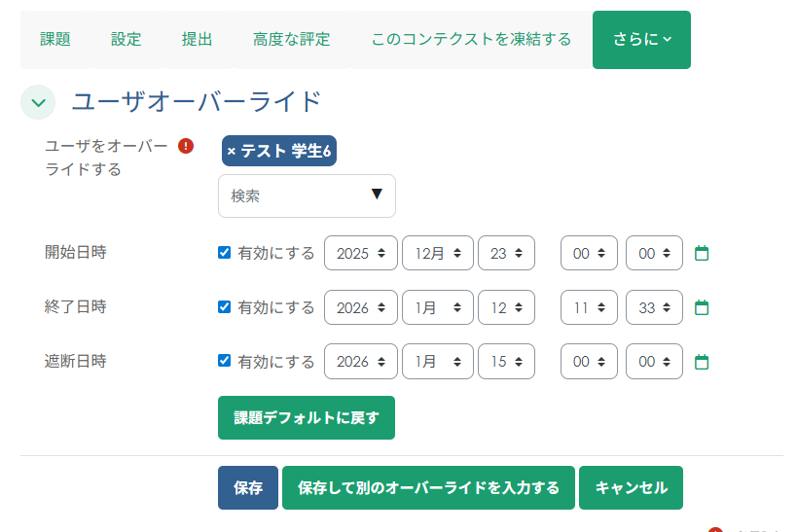Open the start date calendar picker

point(702,253)
